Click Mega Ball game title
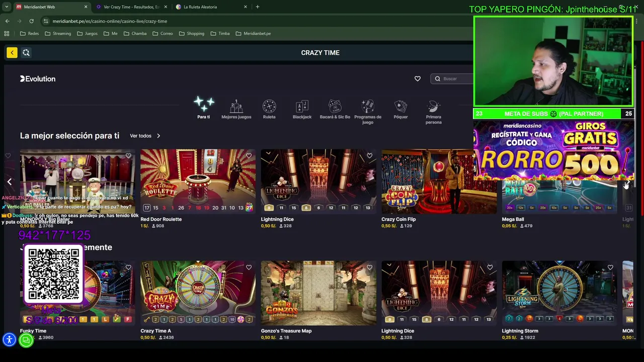The height and width of the screenshot is (362, 644). [x=513, y=219]
